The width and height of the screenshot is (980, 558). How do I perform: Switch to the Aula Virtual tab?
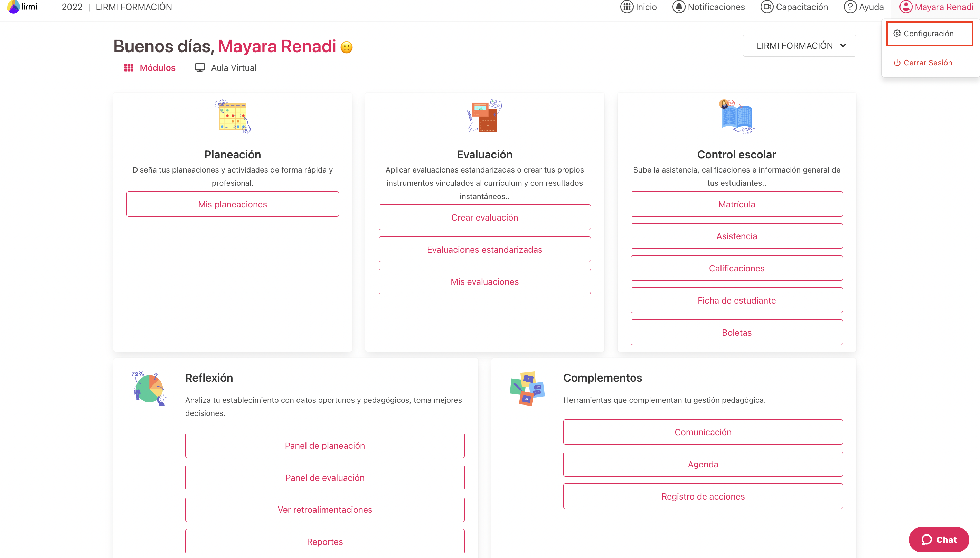(x=226, y=68)
